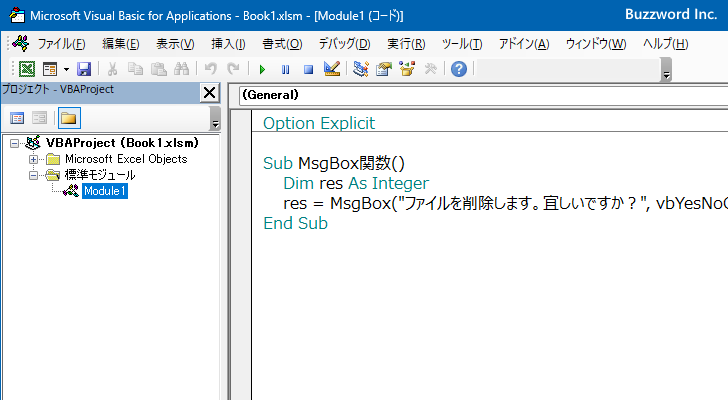Expand the Microsoft Excel Objects folder
The width and height of the screenshot is (728, 400).
33,159
